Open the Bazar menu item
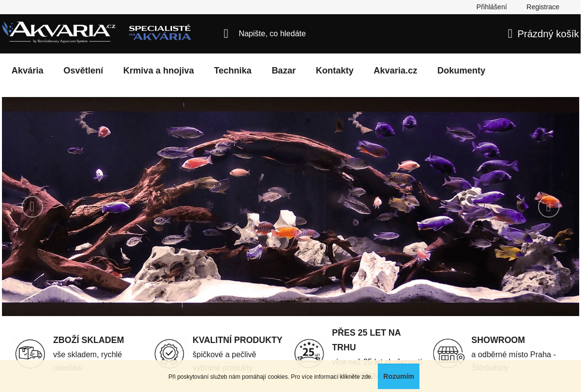 (284, 71)
